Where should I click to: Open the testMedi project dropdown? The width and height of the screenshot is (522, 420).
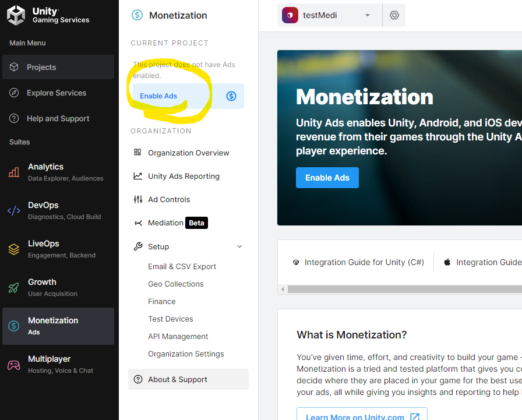point(330,15)
